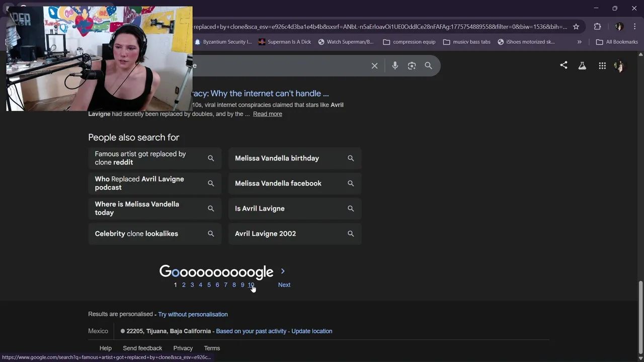Screen dimensions: 644x362
Task: Search icon beside 'Avril Lavigne 2002'
Action: 351,234
